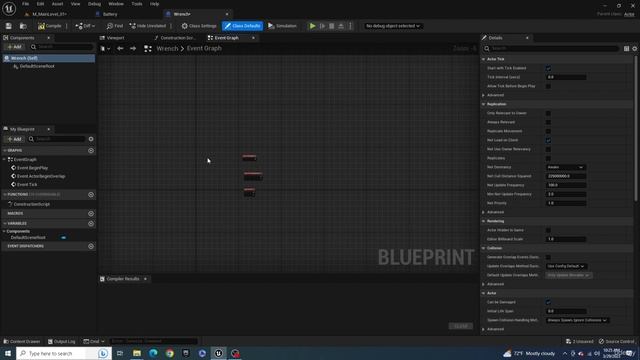Image resolution: width=640 pixels, height=360 pixels.
Task: Click the skip frame play icon
Action: tap(322, 26)
